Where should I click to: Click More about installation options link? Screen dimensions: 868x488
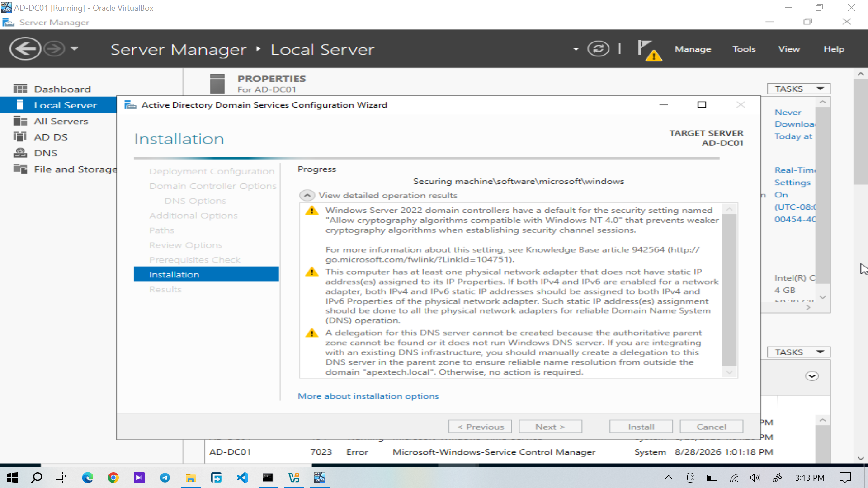pos(368,396)
